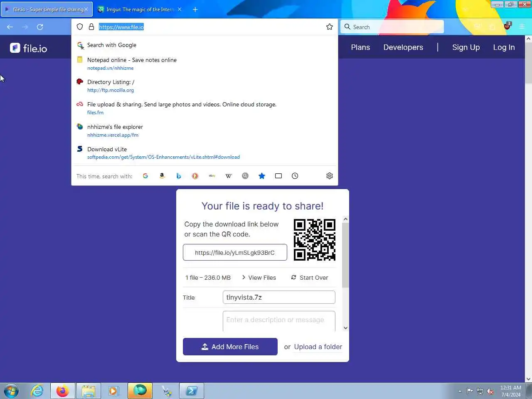The image size is (532, 399).
Task: Show hidden tray icons arrow
Action: [x=460, y=391]
